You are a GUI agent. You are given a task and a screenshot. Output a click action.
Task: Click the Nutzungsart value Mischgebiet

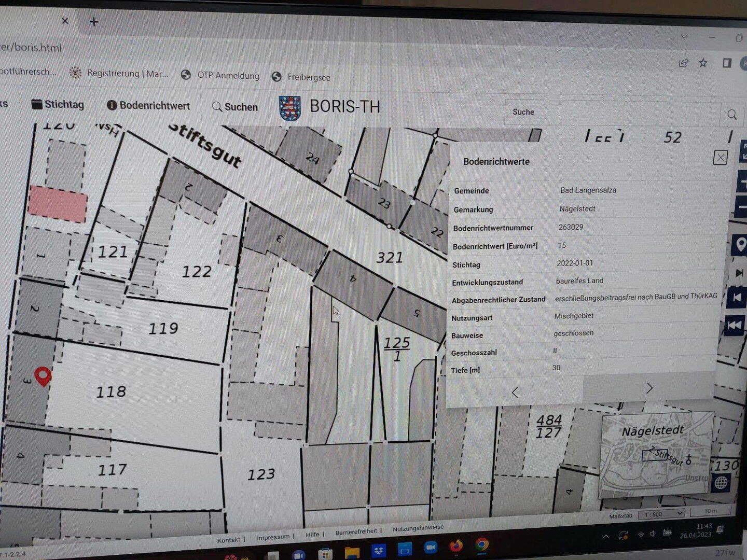[x=574, y=316]
